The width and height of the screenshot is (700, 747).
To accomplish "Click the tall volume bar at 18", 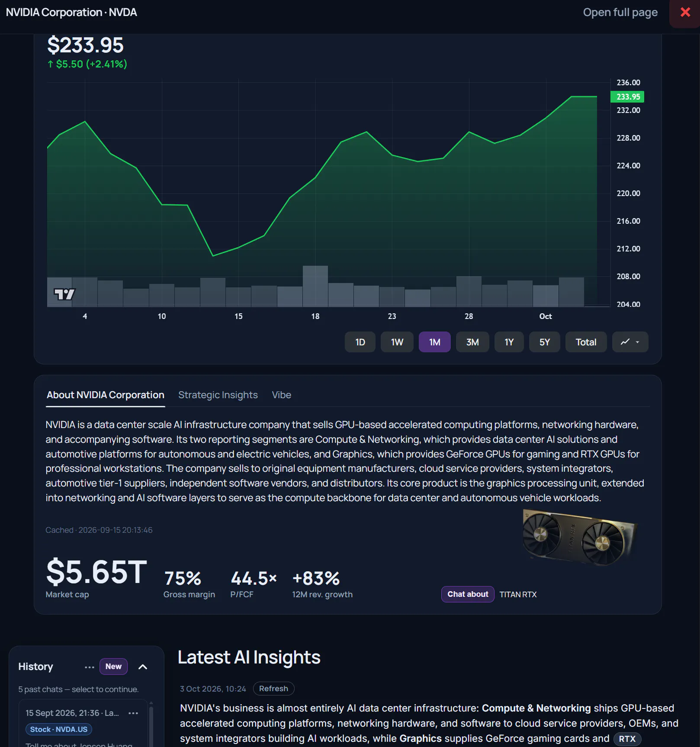I will pyautogui.click(x=315, y=286).
